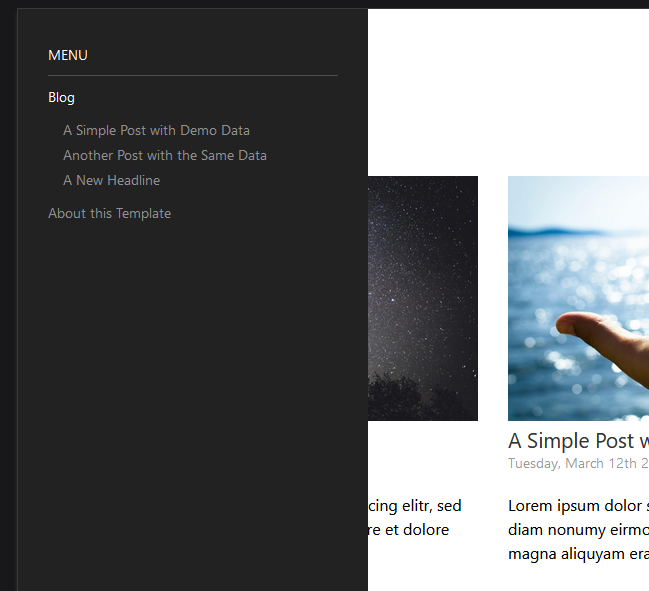Click the white header area above post images
649x591 pixels.
pyautogui.click(x=508, y=92)
